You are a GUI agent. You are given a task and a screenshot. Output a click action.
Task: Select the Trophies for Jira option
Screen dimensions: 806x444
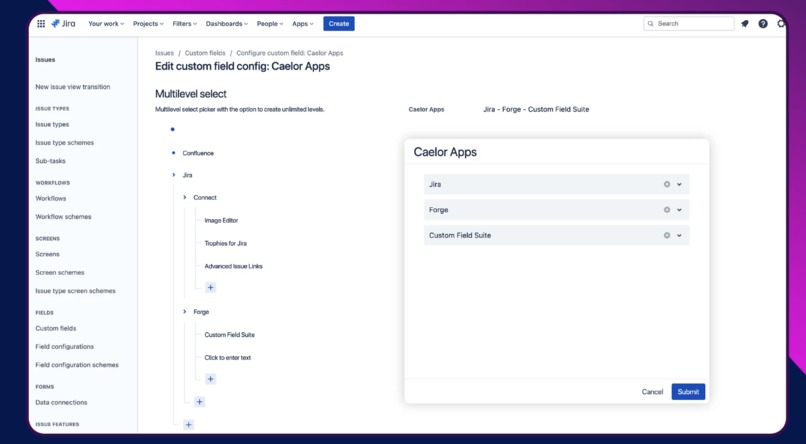[x=226, y=244]
